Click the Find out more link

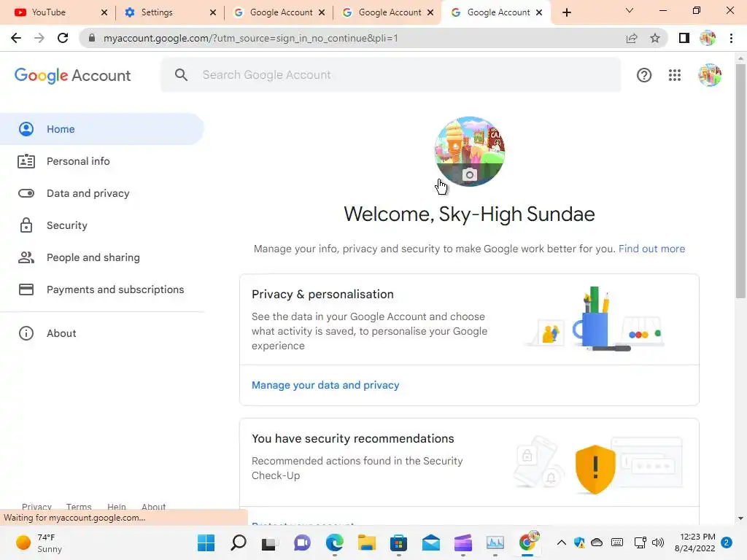pyautogui.click(x=651, y=249)
